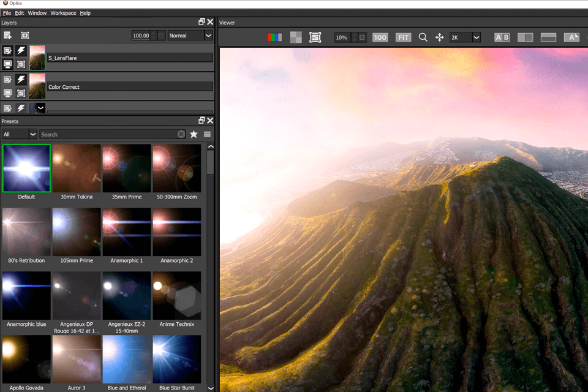Open the Workspace menu

click(63, 13)
